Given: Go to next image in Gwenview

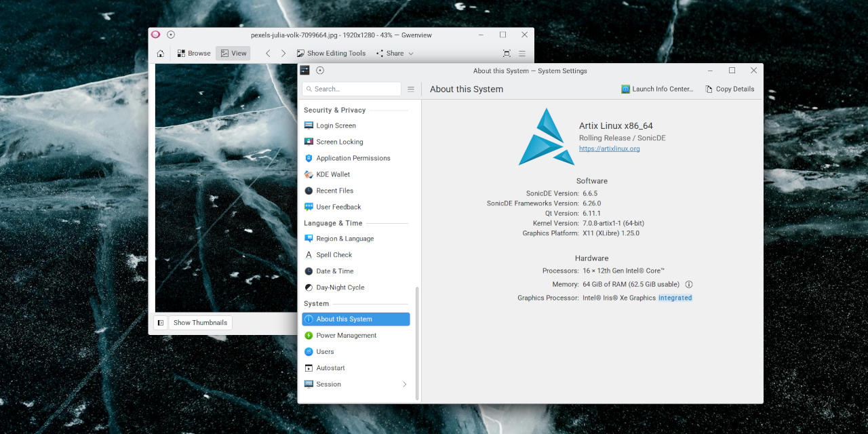Looking at the screenshot, I should (283, 54).
